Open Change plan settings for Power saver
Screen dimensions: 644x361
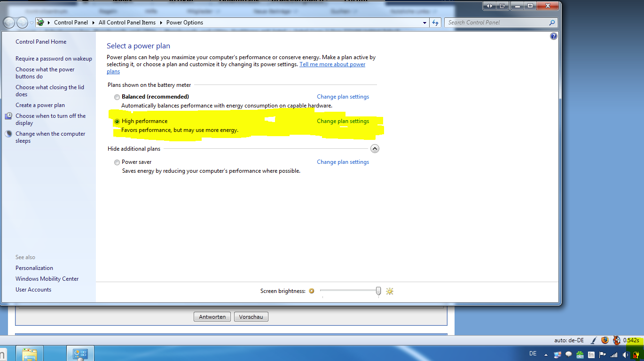343,162
